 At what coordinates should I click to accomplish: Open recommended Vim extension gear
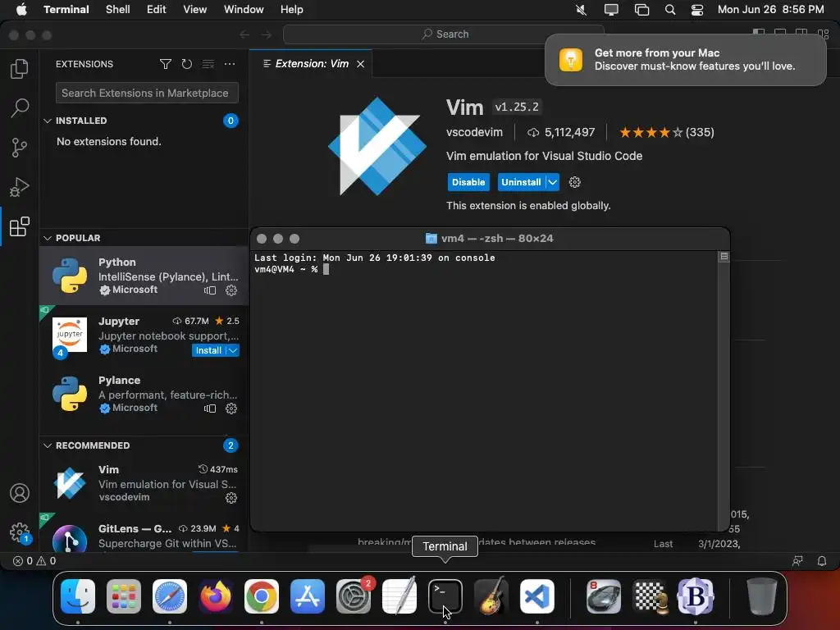pyautogui.click(x=231, y=498)
